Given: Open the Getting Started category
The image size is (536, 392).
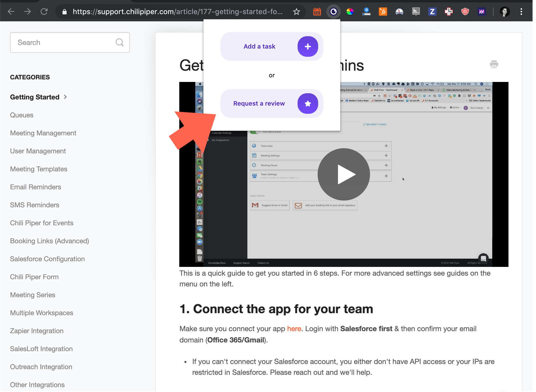Looking at the screenshot, I should click(35, 97).
